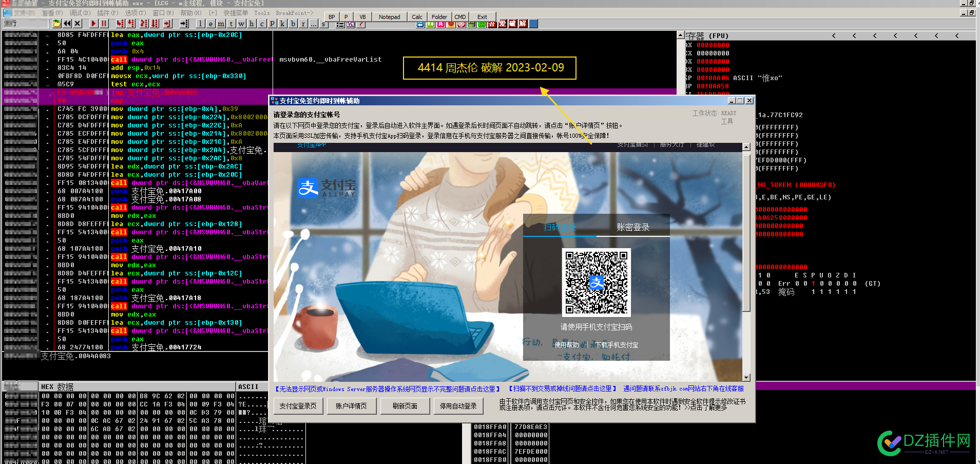Open the 下载手机支付宝 link

pyautogui.click(x=617, y=345)
